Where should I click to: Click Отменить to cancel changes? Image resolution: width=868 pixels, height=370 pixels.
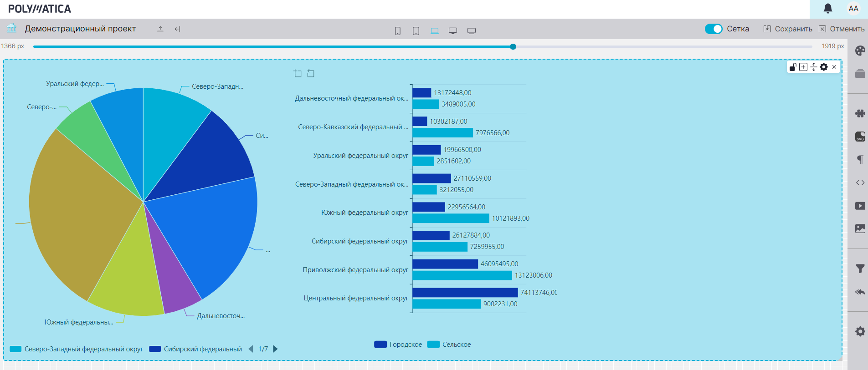[842, 29]
